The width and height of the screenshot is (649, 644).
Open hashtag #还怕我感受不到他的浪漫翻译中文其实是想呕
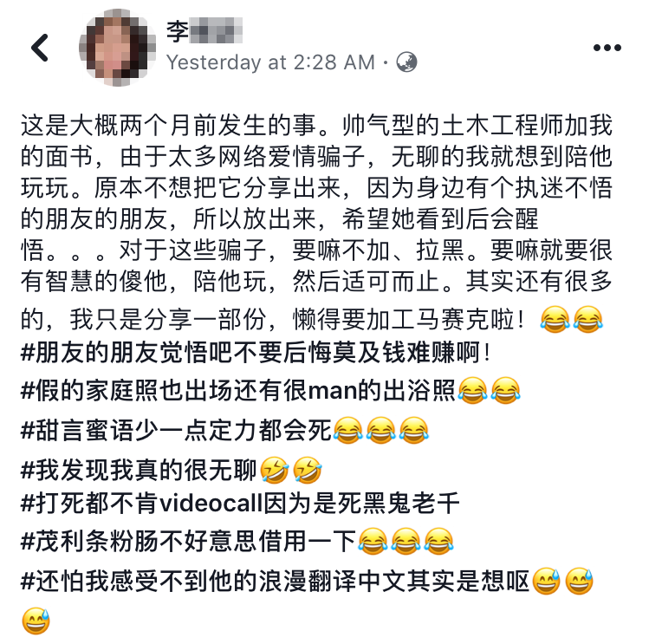(x=276, y=581)
